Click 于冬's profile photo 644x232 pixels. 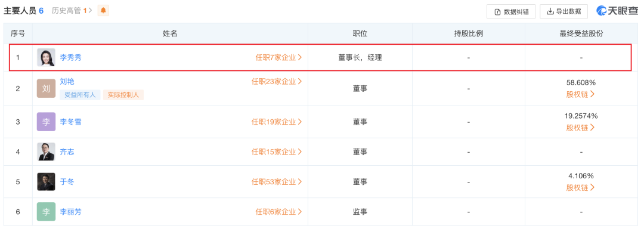pos(46,182)
